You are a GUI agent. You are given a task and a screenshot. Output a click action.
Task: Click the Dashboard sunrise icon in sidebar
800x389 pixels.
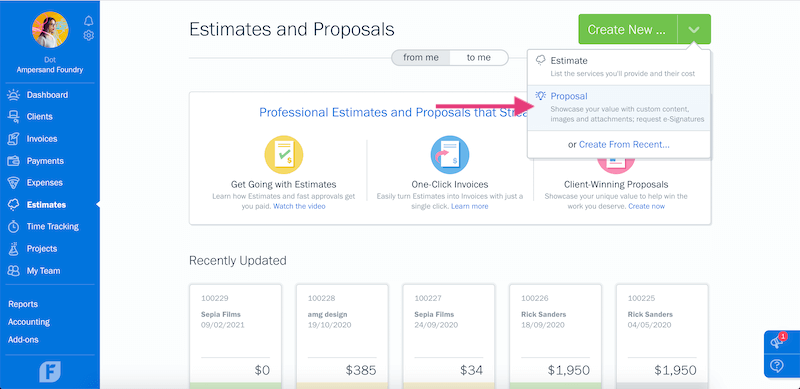click(x=13, y=95)
